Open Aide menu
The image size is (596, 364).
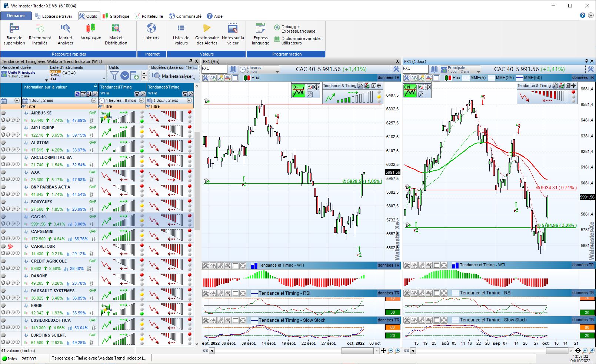click(215, 16)
